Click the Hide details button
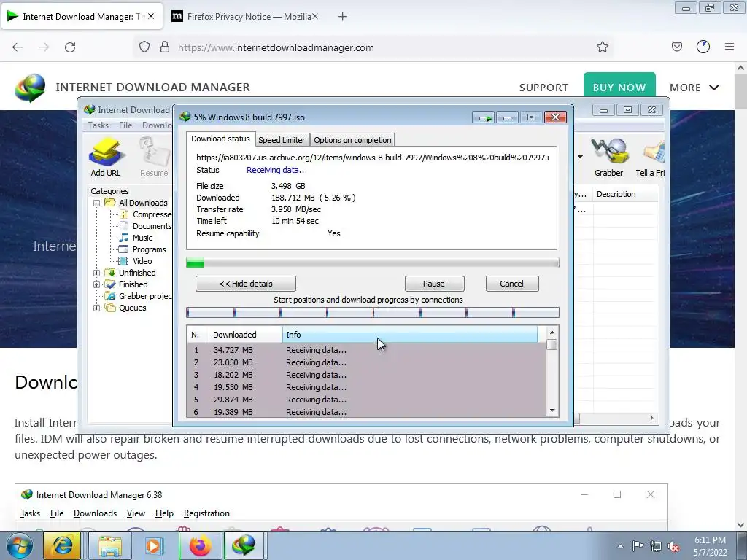The height and width of the screenshot is (560, 747). [x=246, y=284]
